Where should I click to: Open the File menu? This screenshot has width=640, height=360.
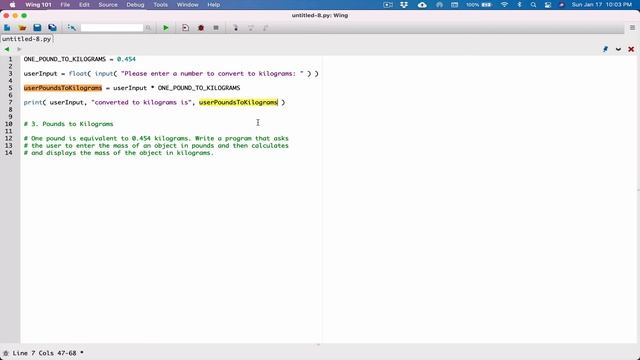65,5
